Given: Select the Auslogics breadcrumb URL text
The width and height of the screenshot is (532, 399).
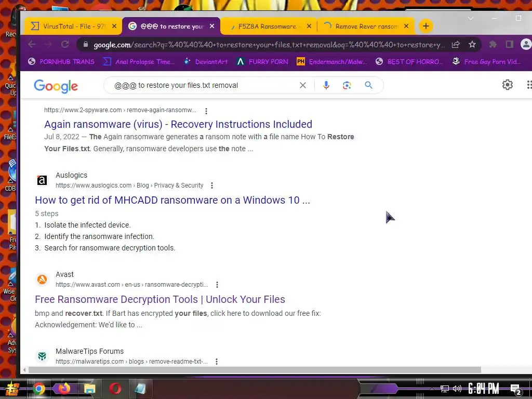Looking at the screenshot, I should [x=129, y=185].
